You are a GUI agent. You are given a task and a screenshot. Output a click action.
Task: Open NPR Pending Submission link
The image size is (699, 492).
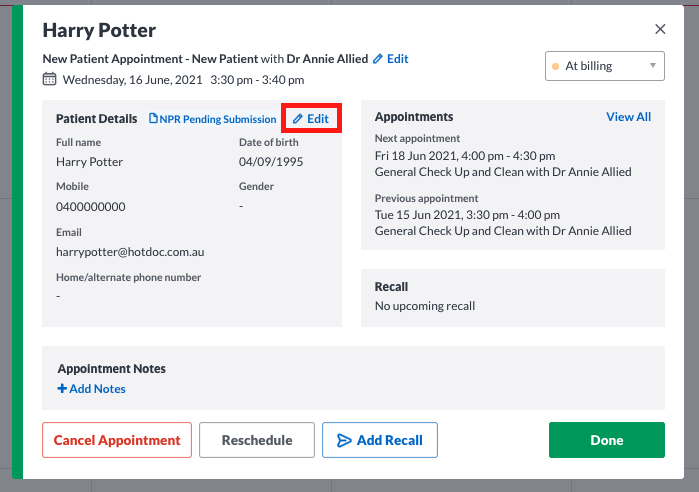pyautogui.click(x=213, y=119)
